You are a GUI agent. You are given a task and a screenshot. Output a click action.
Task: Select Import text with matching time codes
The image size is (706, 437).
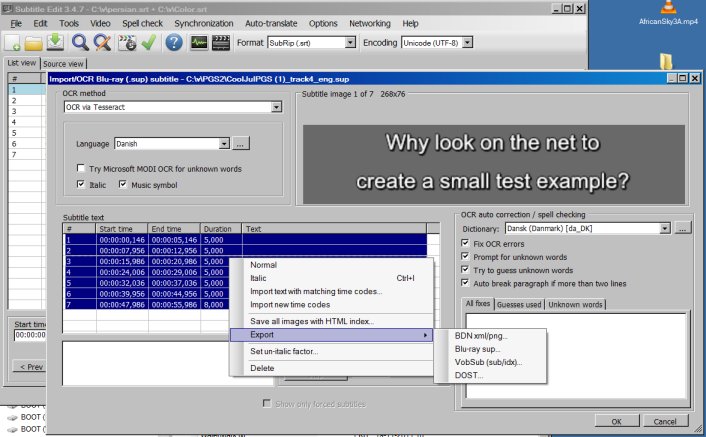pos(331,292)
